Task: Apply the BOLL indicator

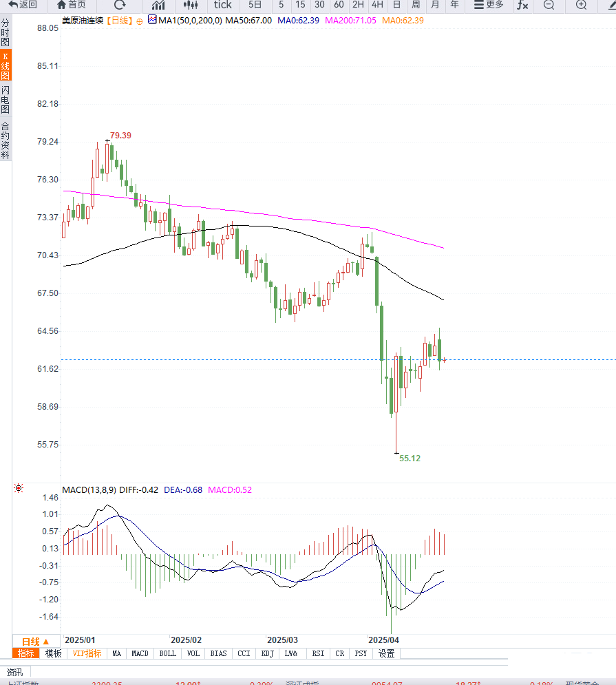Action: click(x=167, y=653)
